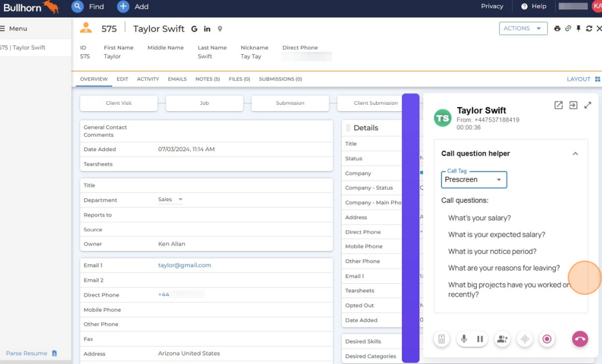
Task: Click the Parse Resume document icon
Action: coord(54,353)
